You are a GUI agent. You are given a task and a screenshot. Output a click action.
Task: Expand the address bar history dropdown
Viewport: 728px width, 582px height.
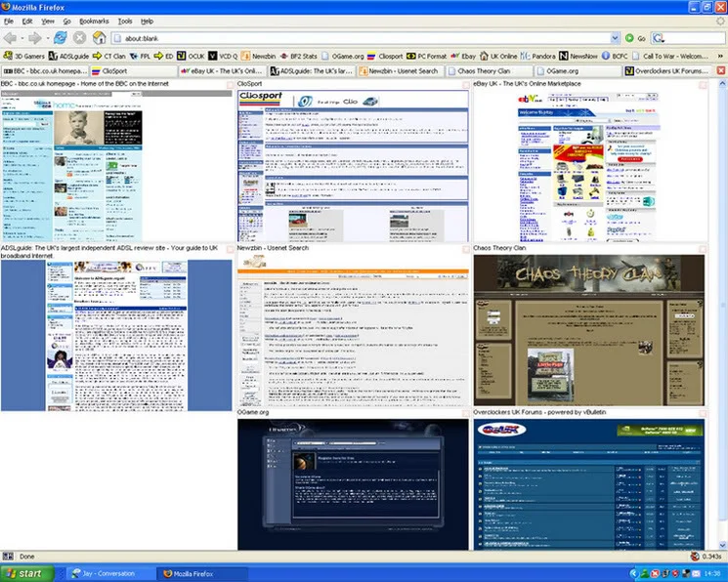point(616,38)
